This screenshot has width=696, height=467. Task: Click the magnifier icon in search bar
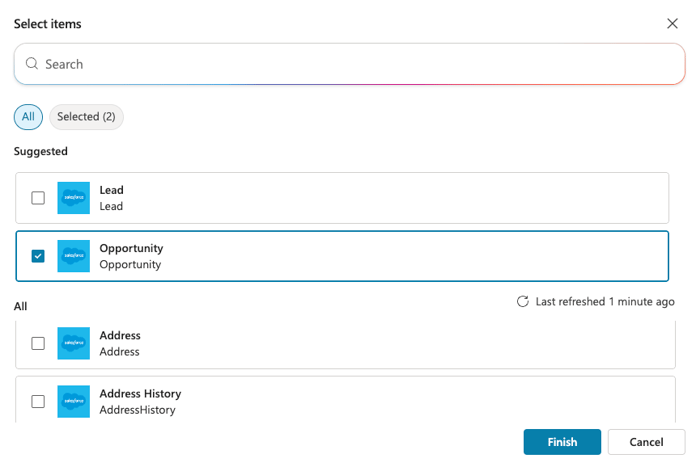point(32,63)
